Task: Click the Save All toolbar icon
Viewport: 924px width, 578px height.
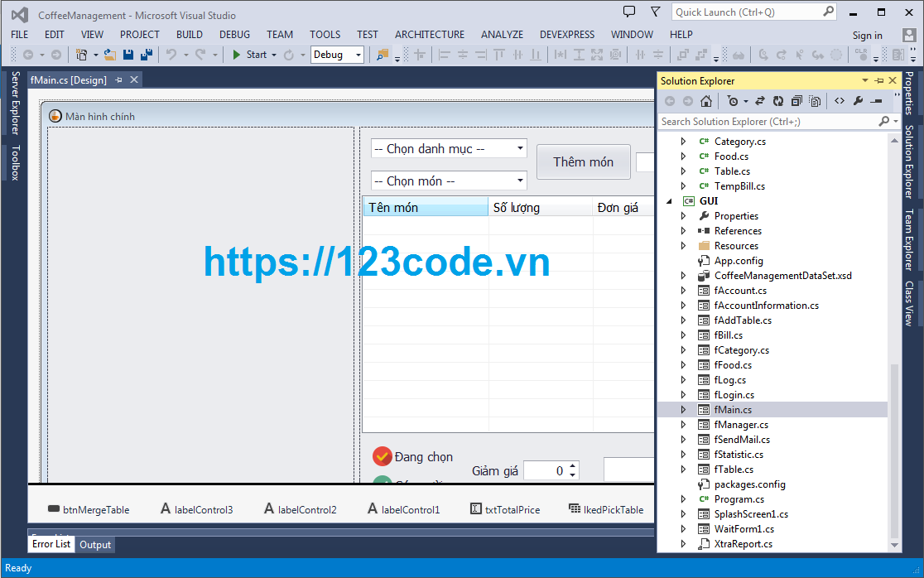Action: point(147,54)
